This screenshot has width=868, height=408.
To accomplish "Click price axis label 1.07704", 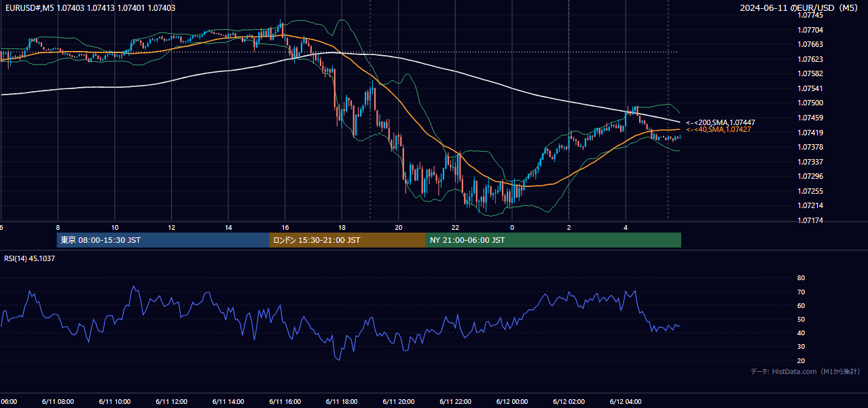I will (x=810, y=30).
